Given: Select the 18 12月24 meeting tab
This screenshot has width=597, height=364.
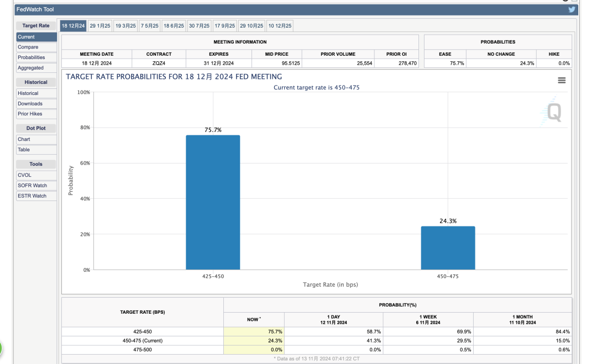Looking at the screenshot, I should click(x=73, y=26).
